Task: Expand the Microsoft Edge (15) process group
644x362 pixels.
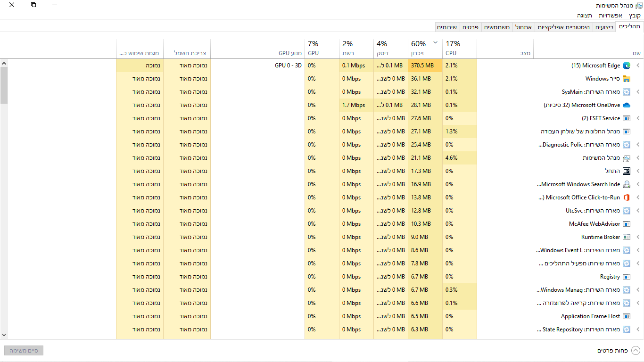Action: coord(638,66)
